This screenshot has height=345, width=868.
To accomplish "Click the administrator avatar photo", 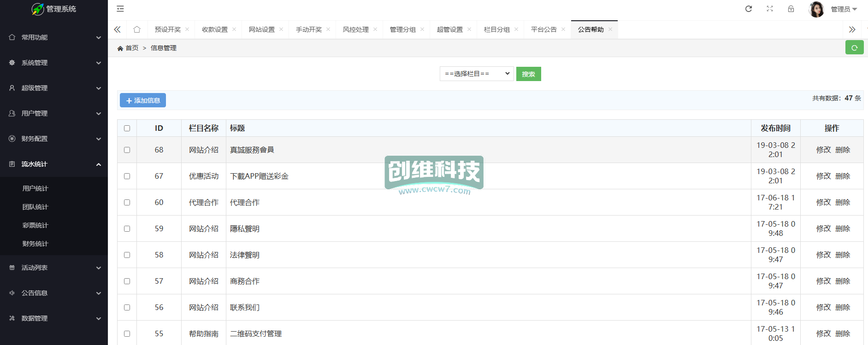I will point(816,9).
